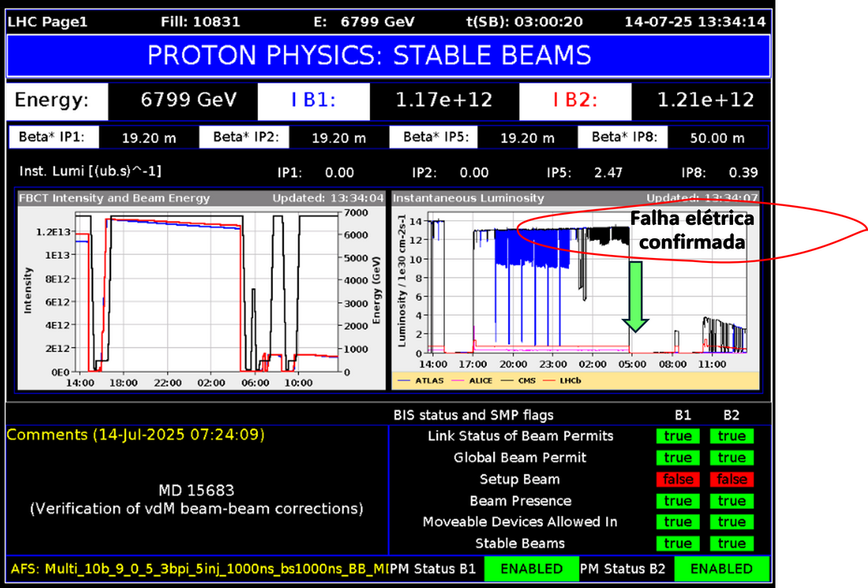Screen dimensions: 868x588
Task: Click the 'Beta* IP5:' label box
Action: click(x=436, y=137)
